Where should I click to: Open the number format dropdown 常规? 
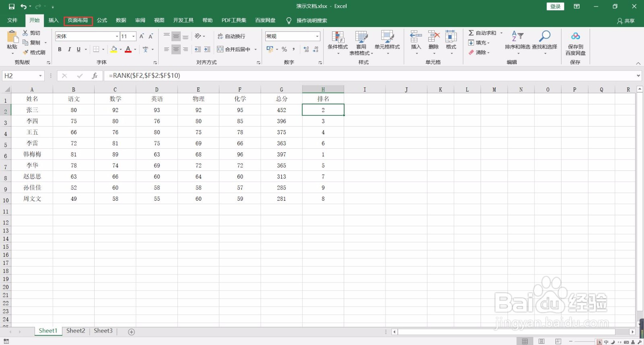[317, 36]
